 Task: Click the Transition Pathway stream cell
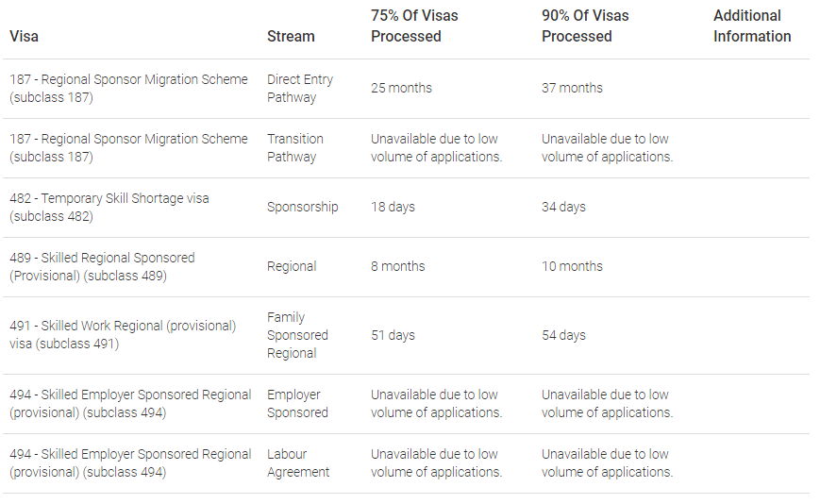click(295, 148)
